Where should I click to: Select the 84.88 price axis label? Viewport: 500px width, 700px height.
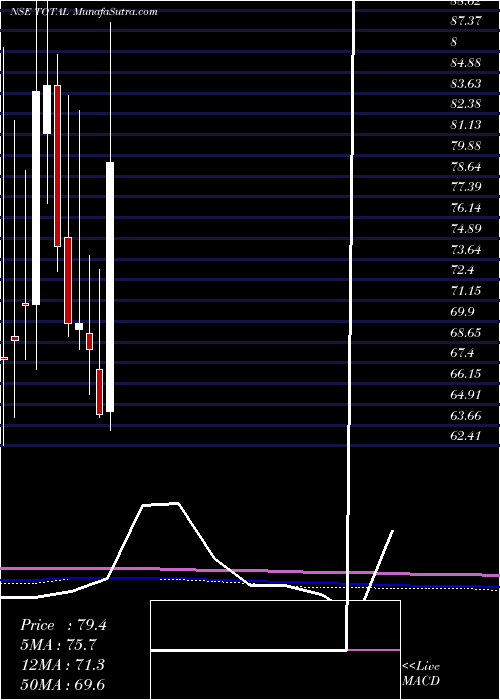[x=466, y=62]
